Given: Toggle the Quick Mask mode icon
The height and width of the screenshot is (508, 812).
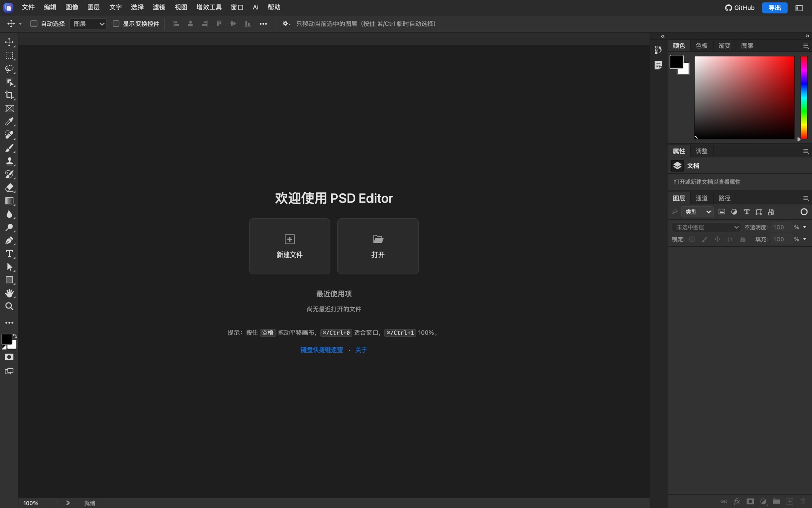Looking at the screenshot, I should pyautogui.click(x=9, y=357).
